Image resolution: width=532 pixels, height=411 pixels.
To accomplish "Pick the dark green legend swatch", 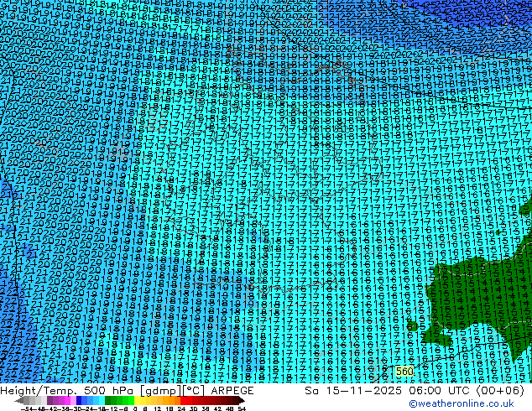I will click(108, 400).
